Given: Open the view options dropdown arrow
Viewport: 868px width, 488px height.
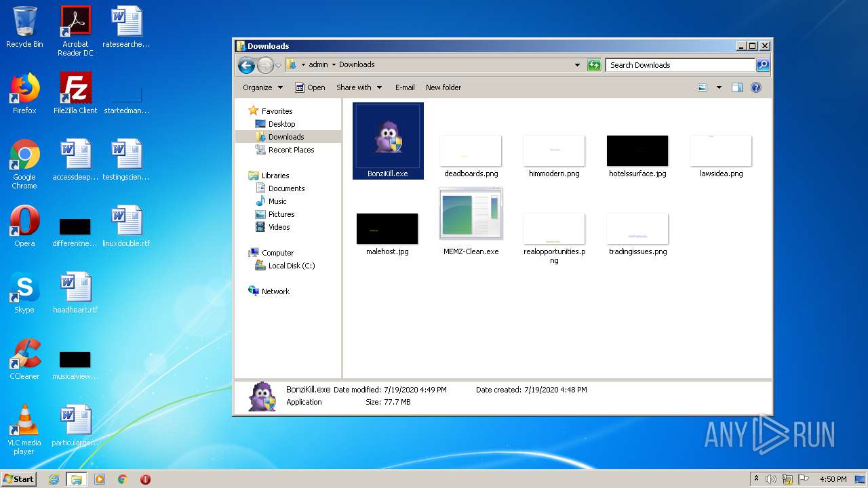Looking at the screenshot, I should click(x=719, y=87).
